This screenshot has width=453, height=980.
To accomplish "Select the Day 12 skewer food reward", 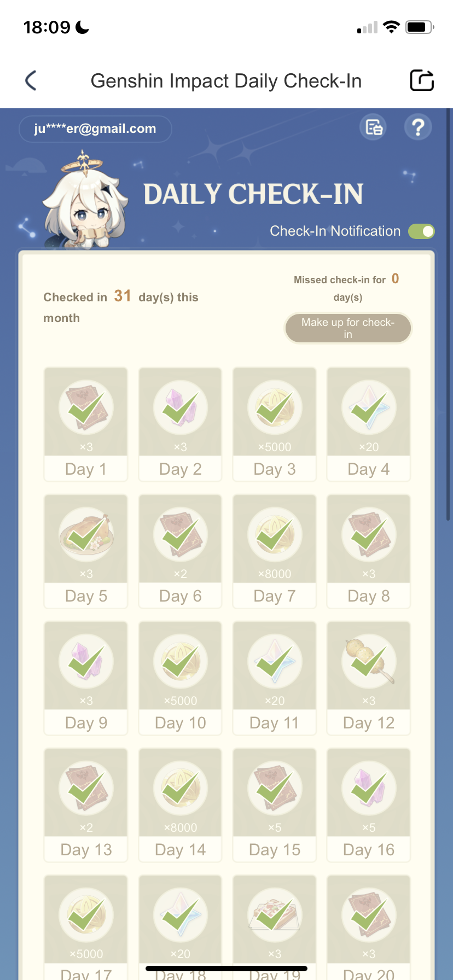I will click(369, 678).
